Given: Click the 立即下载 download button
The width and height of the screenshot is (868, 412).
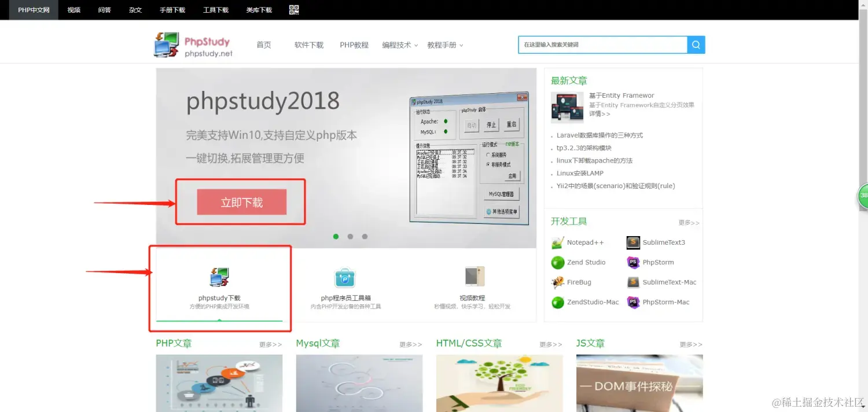Looking at the screenshot, I should [242, 203].
